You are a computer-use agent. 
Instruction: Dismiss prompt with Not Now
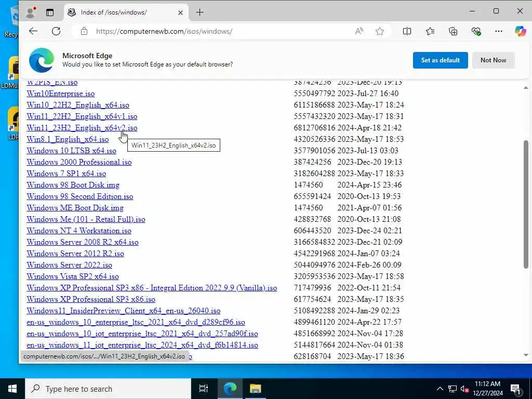[x=494, y=60]
